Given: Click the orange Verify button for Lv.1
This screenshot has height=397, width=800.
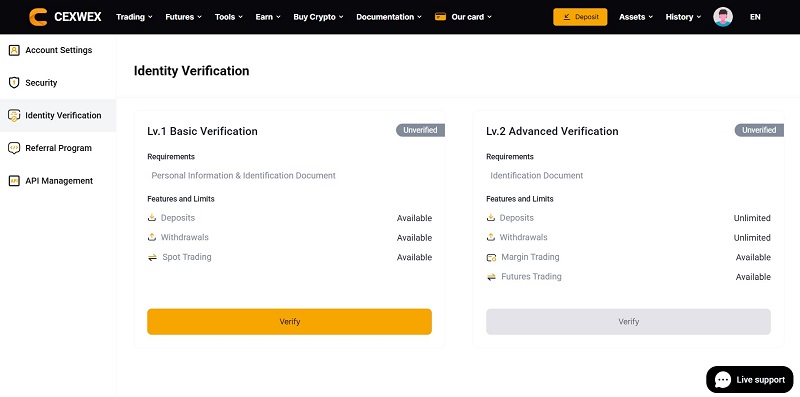Looking at the screenshot, I should [289, 321].
